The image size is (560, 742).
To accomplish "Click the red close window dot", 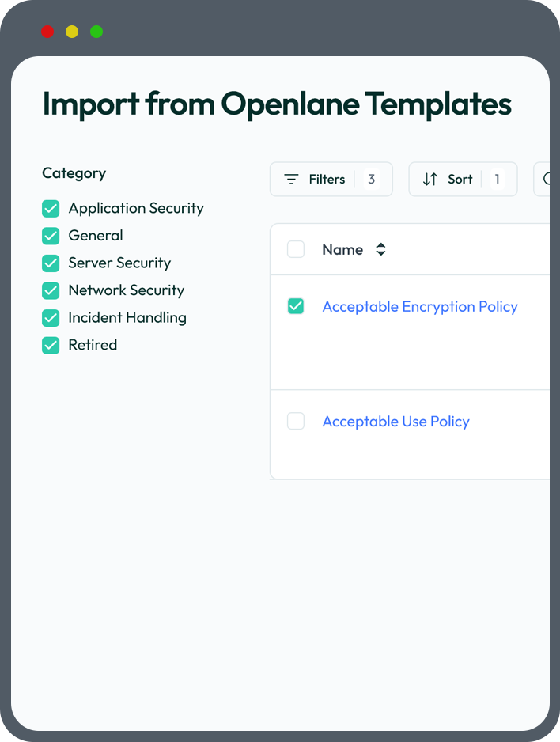I will pos(47,32).
